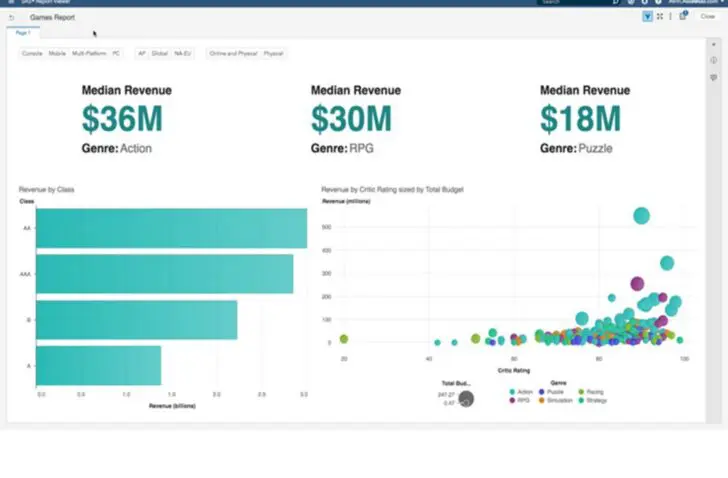Open the user account dropdown at top right
This screenshot has width=728, height=478.
tap(697, 2)
